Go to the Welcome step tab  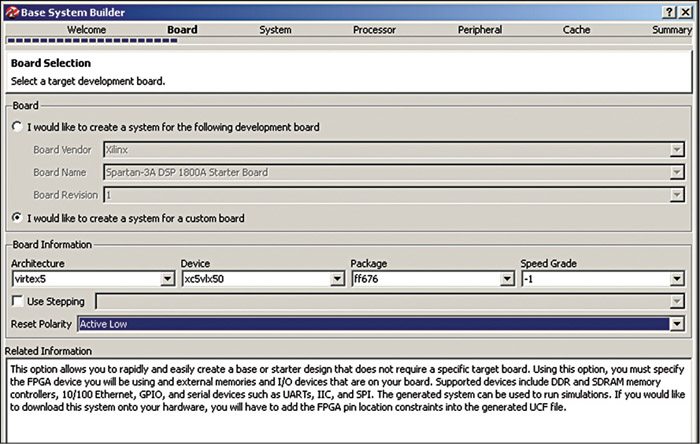coord(86,30)
